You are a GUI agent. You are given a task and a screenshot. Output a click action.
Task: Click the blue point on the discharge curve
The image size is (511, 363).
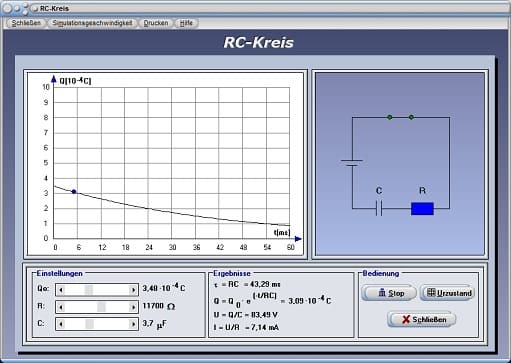74,191
